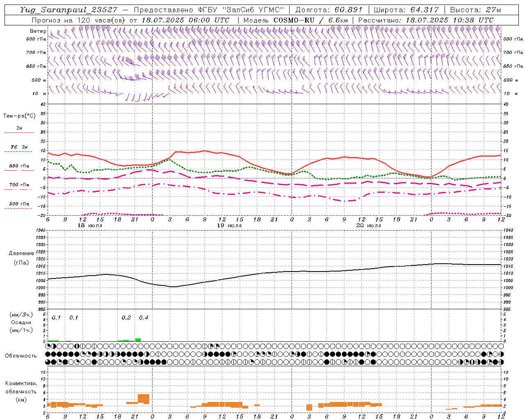The width and height of the screenshot is (525, 420).
Task: Click the Высота: 27м value
Action: [x=475, y=10]
